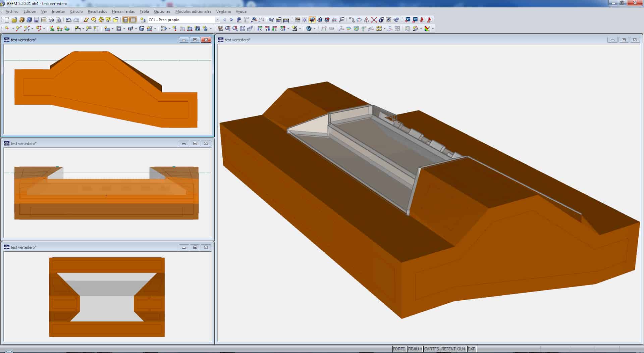
Task: Select the view in X direction icon
Action: coord(260,29)
